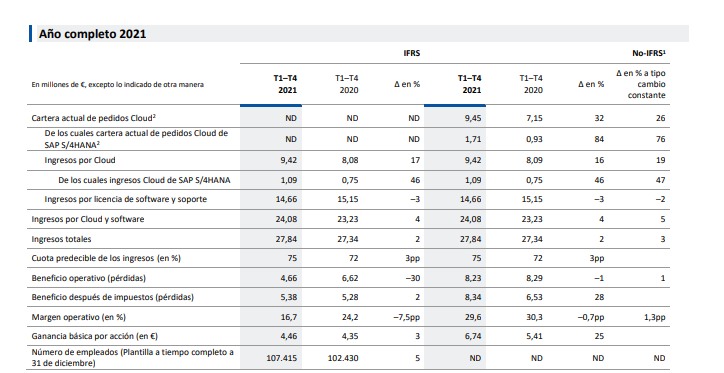The width and height of the screenshot is (724, 373).
Task: Click the 'Número de empleados' row label
Action: 133,358
